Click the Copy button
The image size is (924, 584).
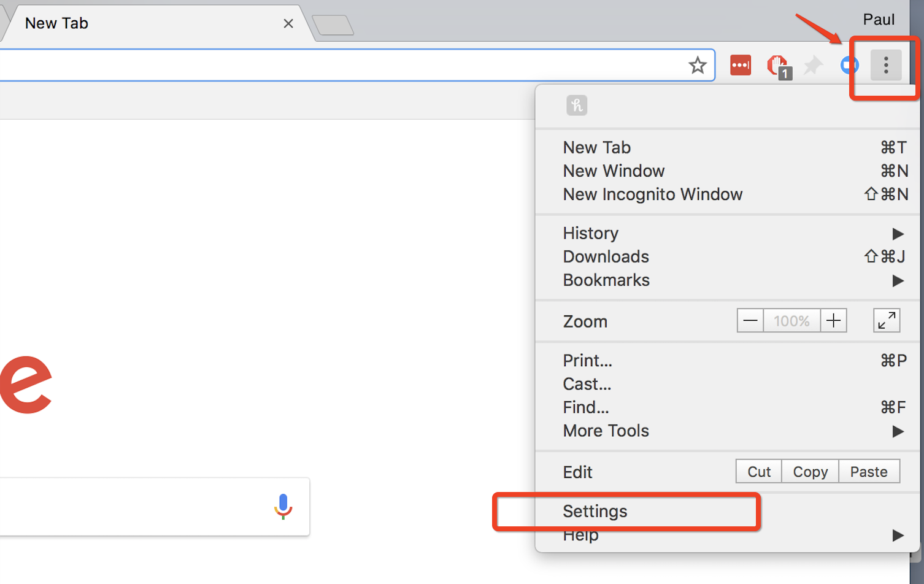tap(809, 471)
